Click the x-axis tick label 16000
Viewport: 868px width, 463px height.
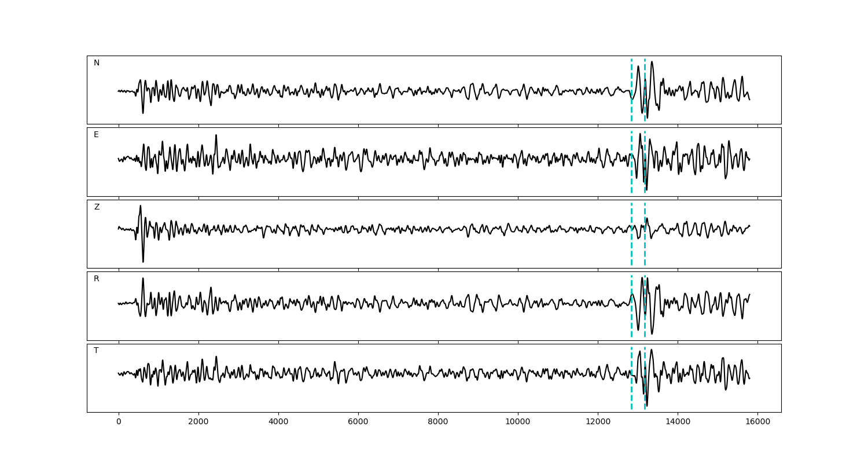click(757, 422)
